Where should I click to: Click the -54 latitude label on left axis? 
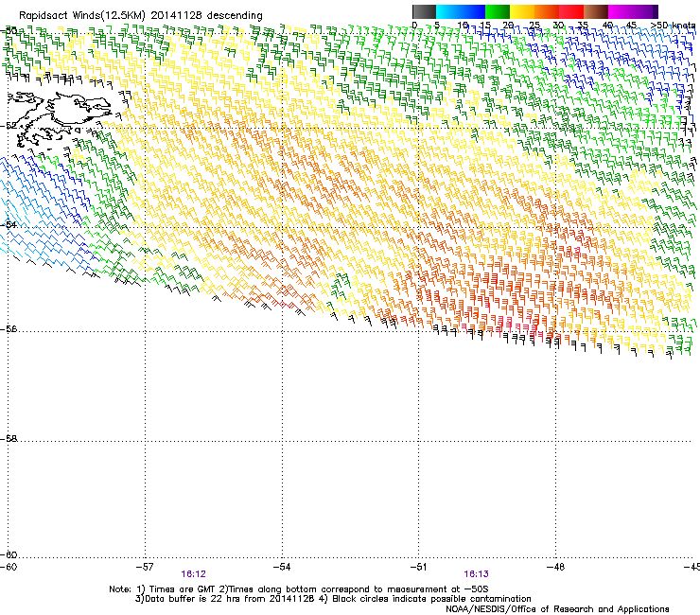click(x=9, y=224)
